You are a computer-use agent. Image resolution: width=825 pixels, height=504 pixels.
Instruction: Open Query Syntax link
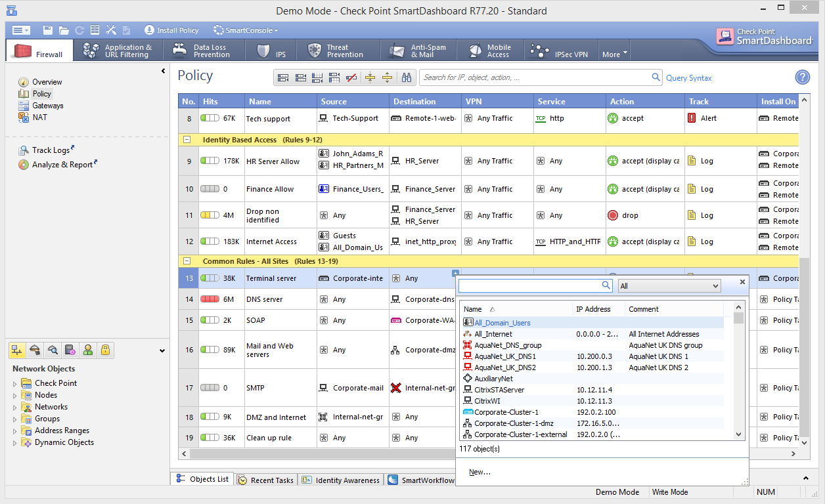(689, 78)
